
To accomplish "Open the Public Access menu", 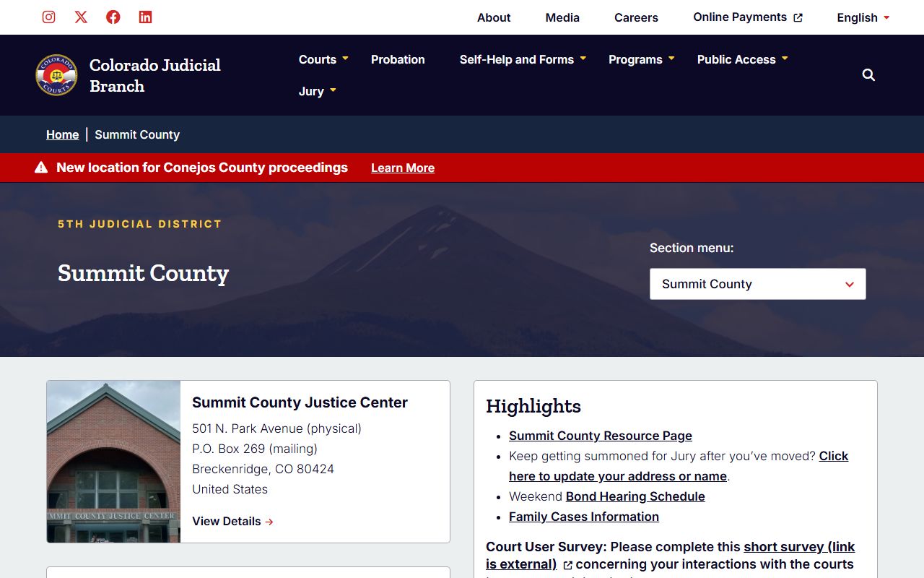I will point(741,59).
